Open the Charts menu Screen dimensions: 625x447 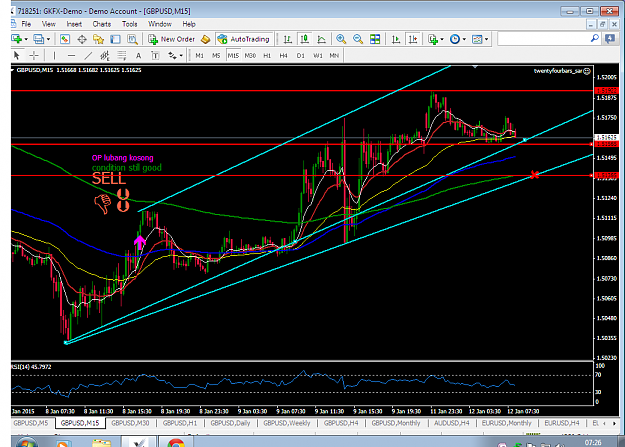tap(102, 24)
